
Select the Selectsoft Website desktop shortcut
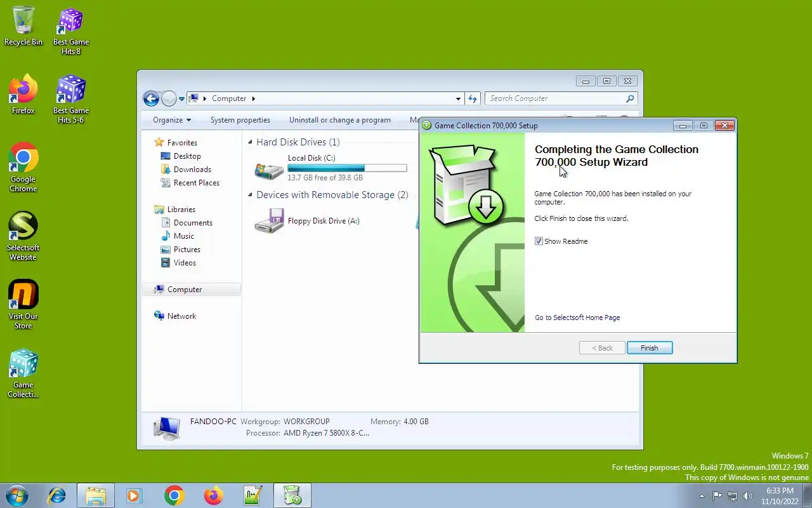click(x=23, y=237)
